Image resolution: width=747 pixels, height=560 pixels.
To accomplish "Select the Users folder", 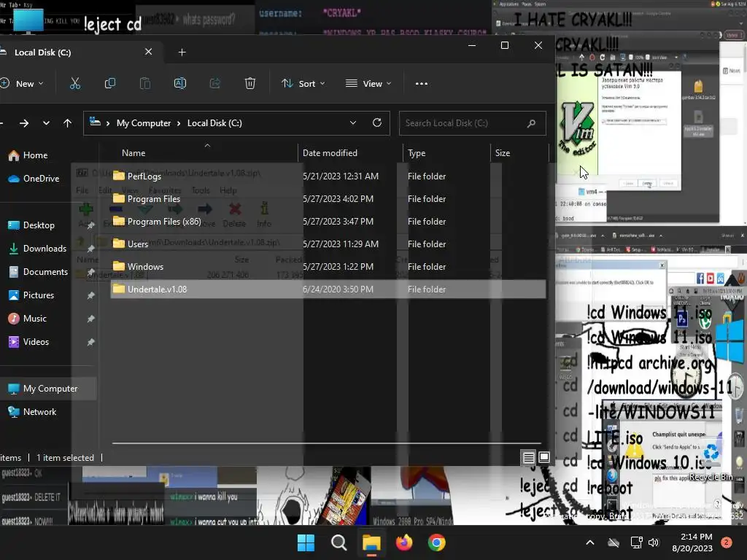I will coord(328,244).
